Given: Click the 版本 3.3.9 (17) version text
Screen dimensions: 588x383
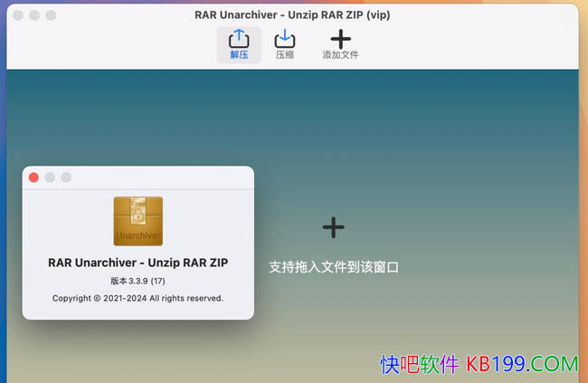Looking at the screenshot, I should pos(138,281).
